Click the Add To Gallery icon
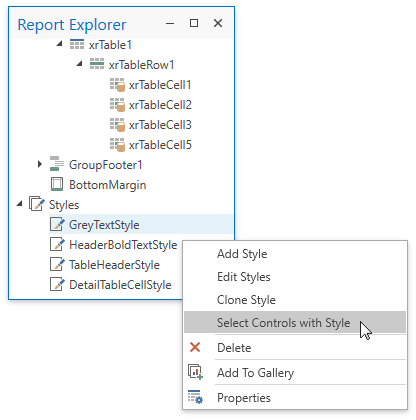Screen dimensions: 416x420 [x=195, y=372]
